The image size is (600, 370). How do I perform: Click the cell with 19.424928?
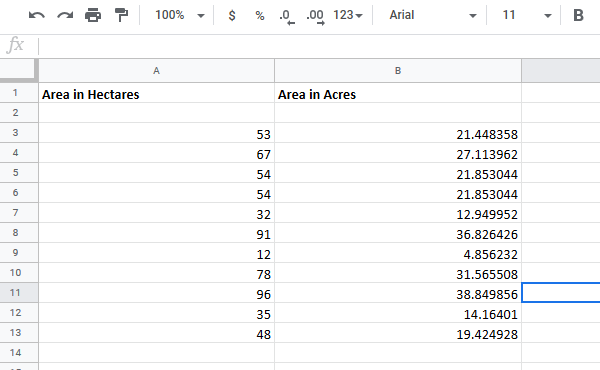[398, 333]
